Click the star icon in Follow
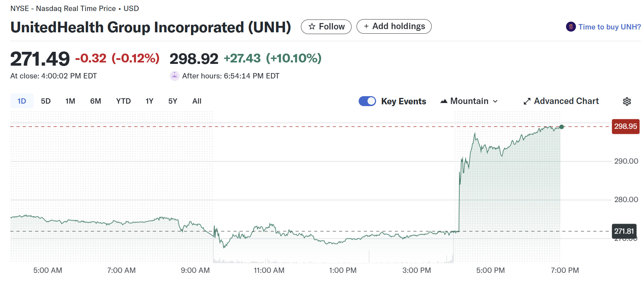This screenshot has height=286, width=644. (312, 27)
